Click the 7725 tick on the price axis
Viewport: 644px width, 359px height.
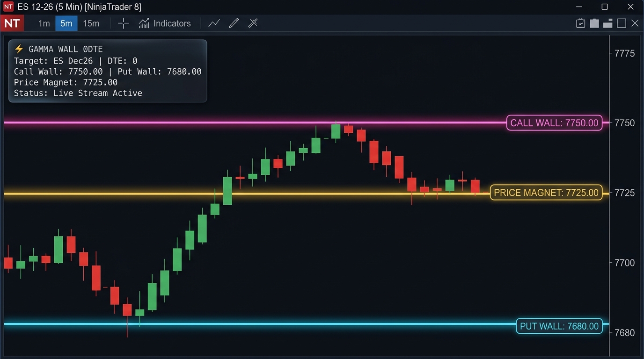[624, 193]
